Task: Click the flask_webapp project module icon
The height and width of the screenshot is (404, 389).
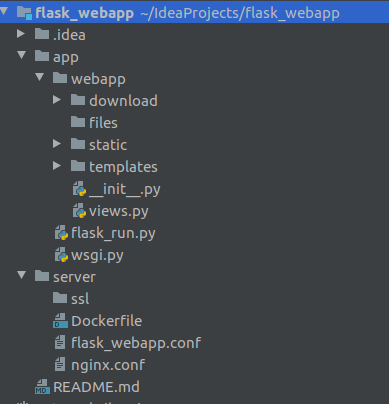Action: coord(24,13)
